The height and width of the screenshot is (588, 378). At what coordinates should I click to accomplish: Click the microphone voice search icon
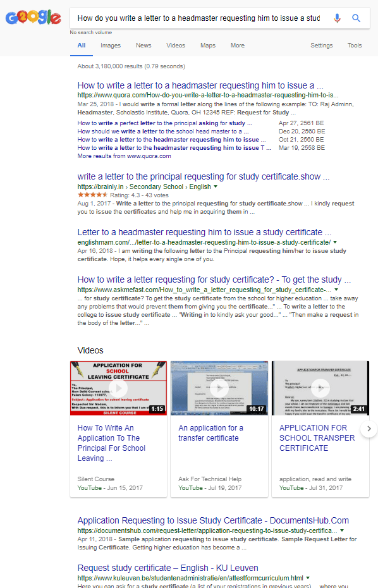pyautogui.click(x=337, y=18)
